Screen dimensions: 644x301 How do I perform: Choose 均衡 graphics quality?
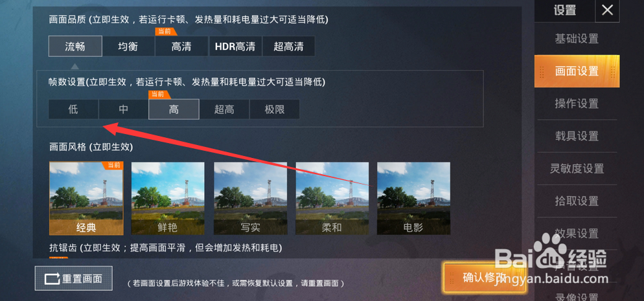128,47
